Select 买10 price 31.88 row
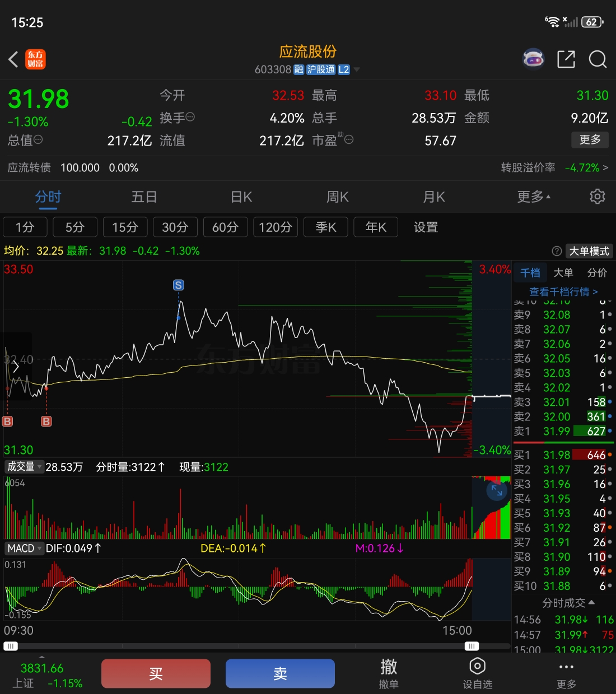This screenshot has height=694, width=616. pyautogui.click(x=563, y=586)
